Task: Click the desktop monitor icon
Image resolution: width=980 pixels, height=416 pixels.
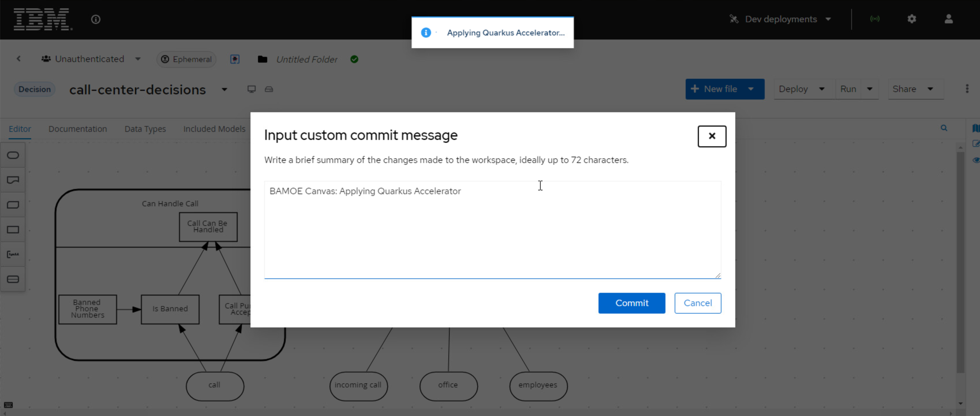Action: pyautogui.click(x=251, y=89)
